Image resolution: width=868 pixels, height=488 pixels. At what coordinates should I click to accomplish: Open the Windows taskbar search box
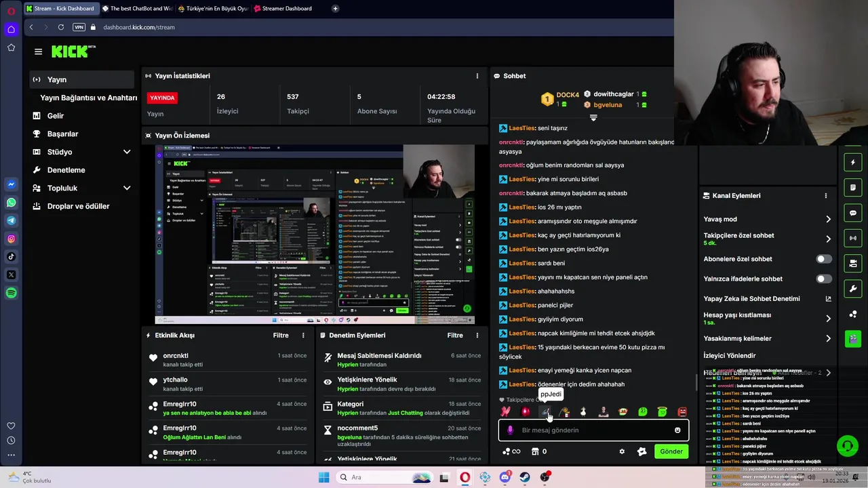tap(384, 477)
